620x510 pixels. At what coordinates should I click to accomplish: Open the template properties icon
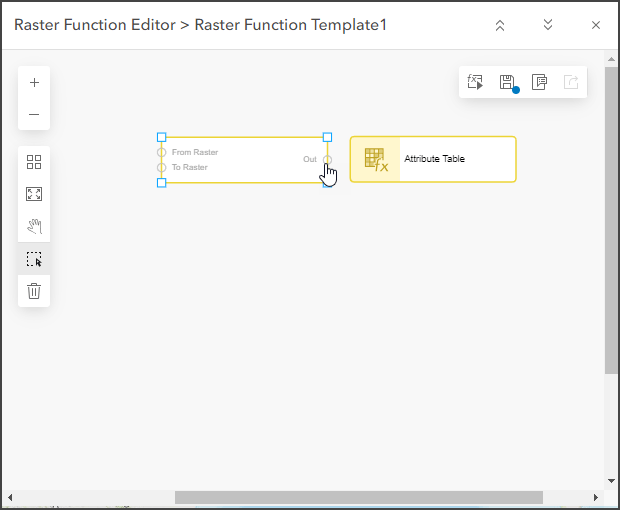[539, 82]
